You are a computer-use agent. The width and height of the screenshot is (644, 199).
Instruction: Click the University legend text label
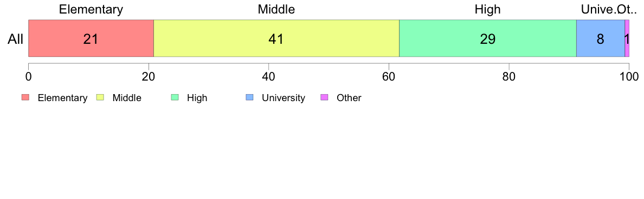click(284, 98)
